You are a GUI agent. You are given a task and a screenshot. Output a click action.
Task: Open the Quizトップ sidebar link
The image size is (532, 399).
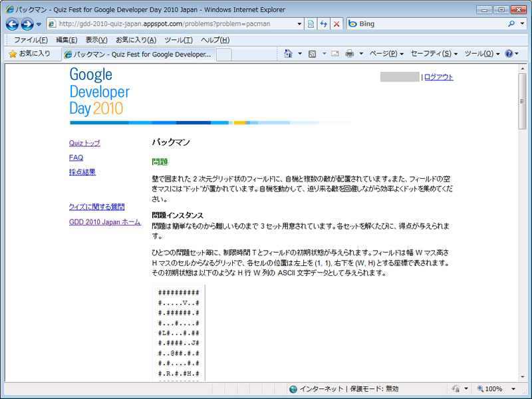point(84,143)
